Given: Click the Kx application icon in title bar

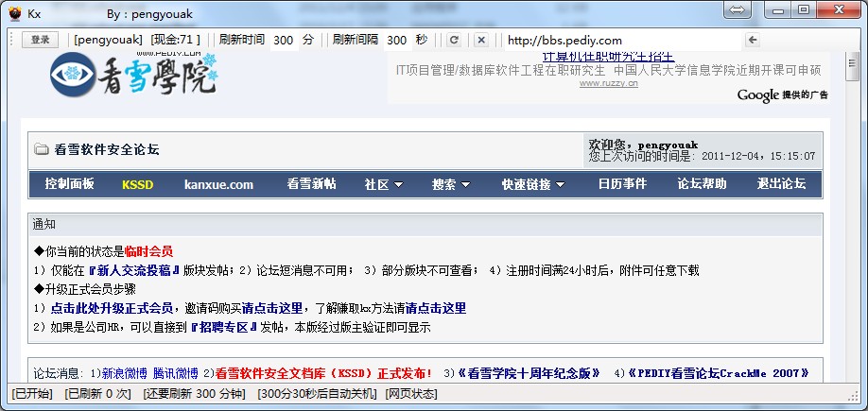Looking at the screenshot, I should pos(14,13).
